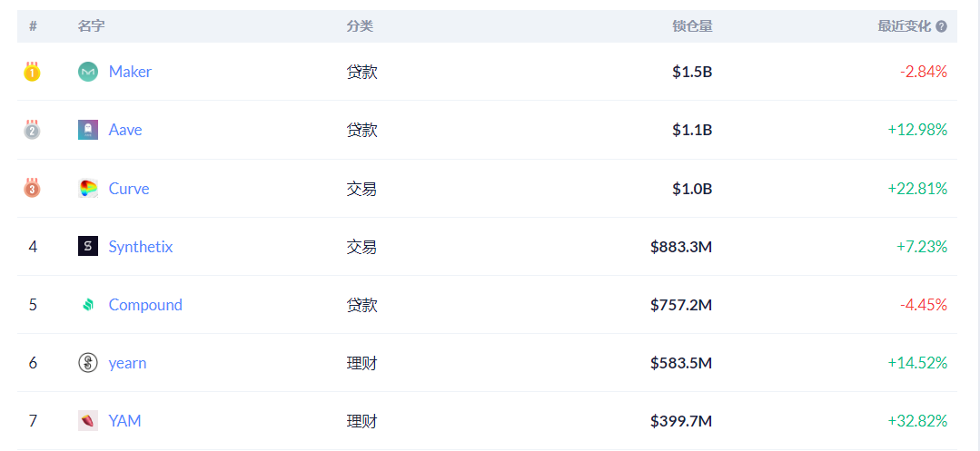Click the silver second-place medal icon
The height and width of the screenshot is (451, 980).
32,130
